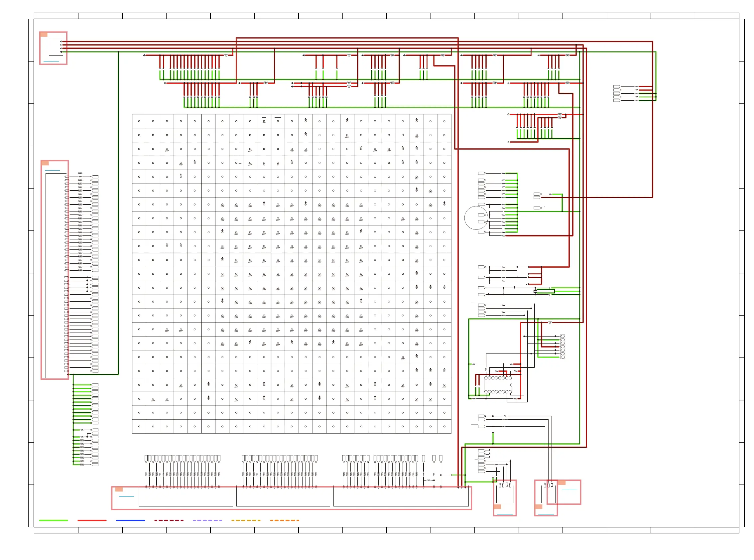Select the four-arrow connector in top-left pink box
The height and width of the screenshot is (560, 754).
(56, 47)
